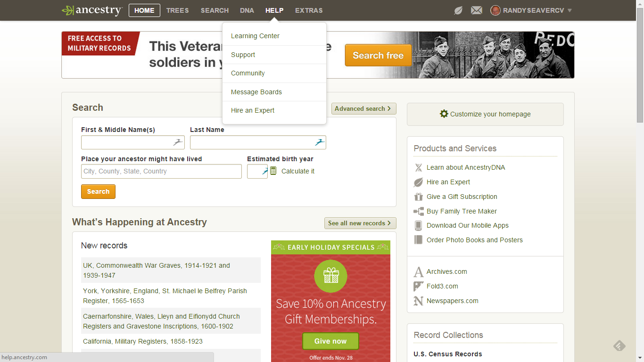
Task: Click Buy Family Tree Maker link
Action: click(x=462, y=211)
